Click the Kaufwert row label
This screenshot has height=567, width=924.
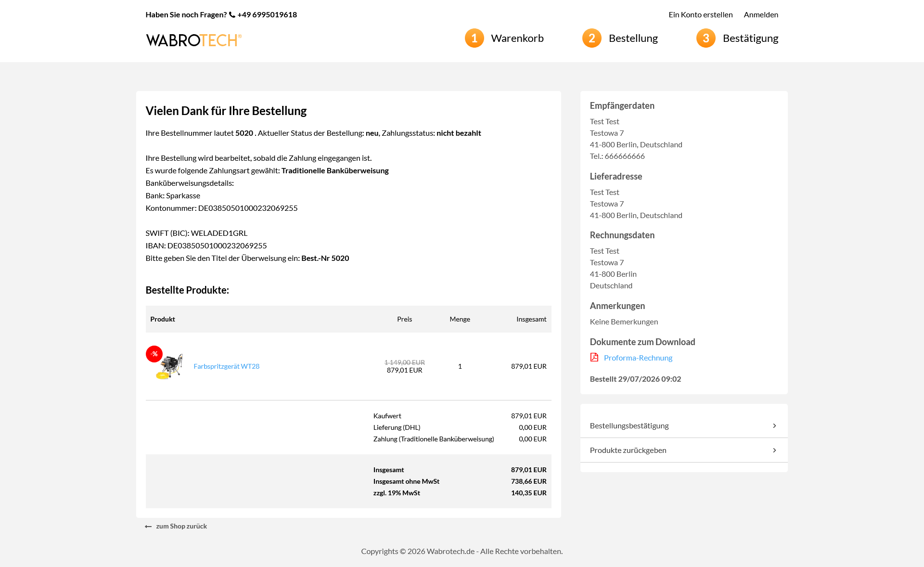[387, 416]
